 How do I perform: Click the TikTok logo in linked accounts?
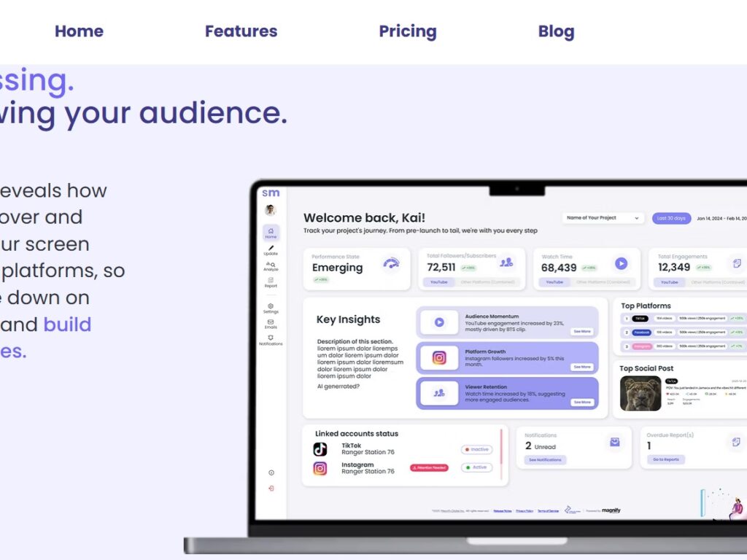[320, 449]
